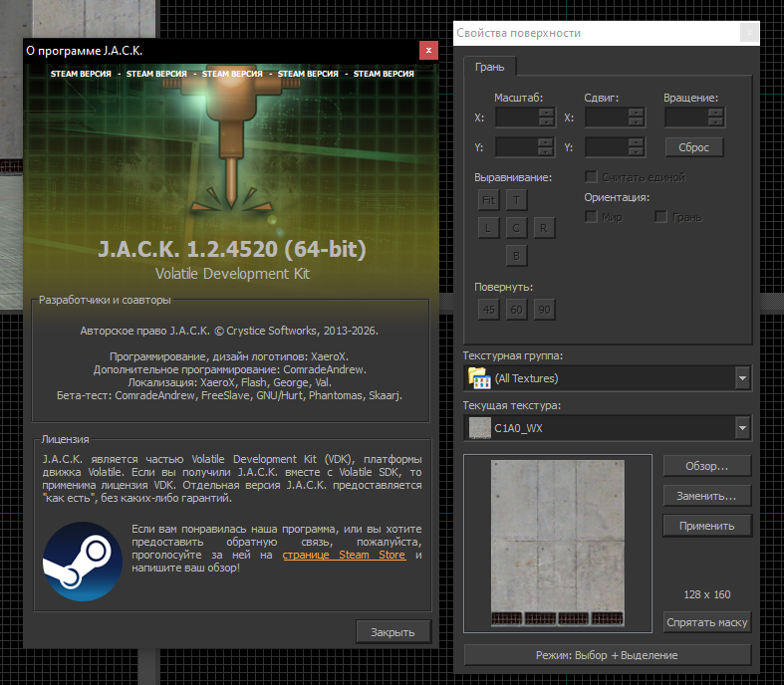Click the Авторское право copyright line

[229, 331]
